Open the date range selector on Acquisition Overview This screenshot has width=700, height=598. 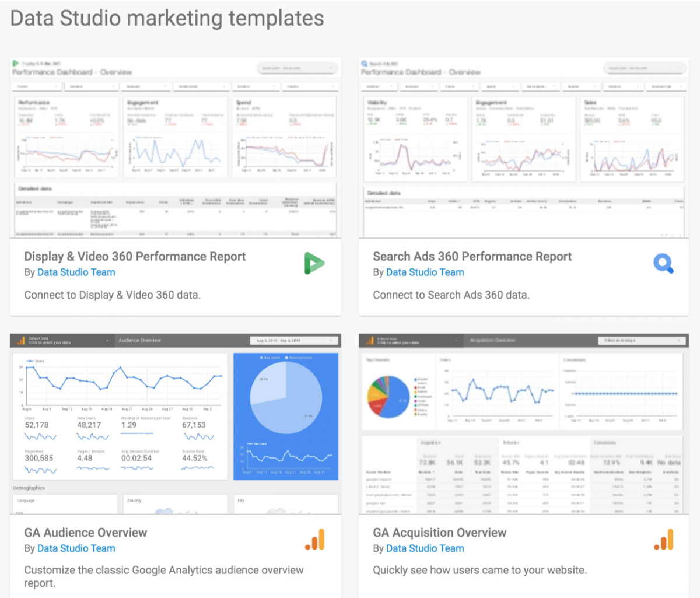(642, 340)
